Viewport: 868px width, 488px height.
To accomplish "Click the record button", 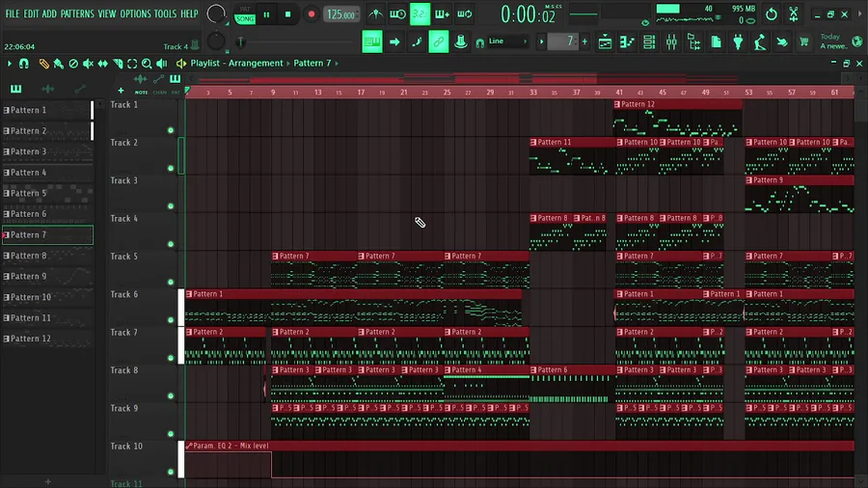I will click(x=312, y=14).
